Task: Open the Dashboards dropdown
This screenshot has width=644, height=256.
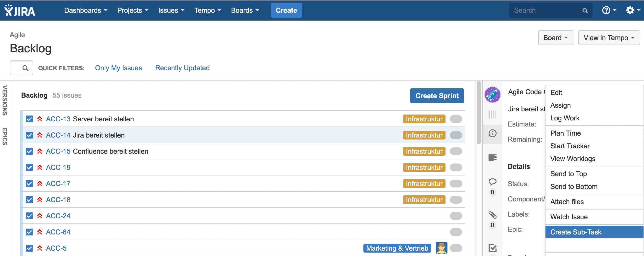Action: pos(86,10)
